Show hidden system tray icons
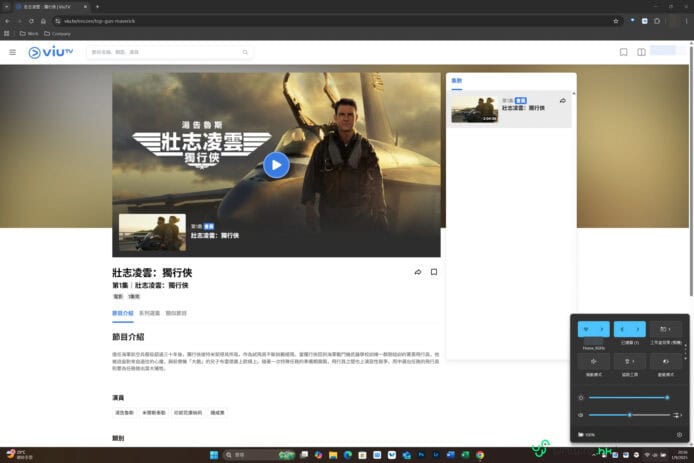 [x=594, y=455]
